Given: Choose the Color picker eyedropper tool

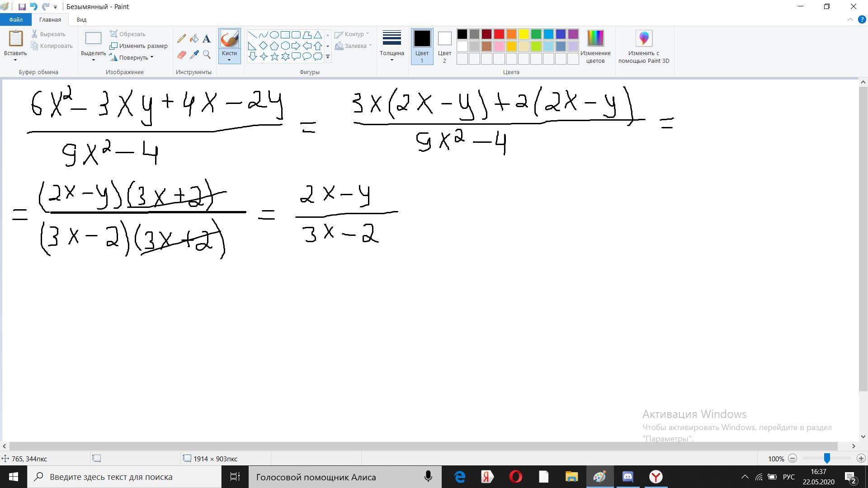Looking at the screenshot, I should pyautogui.click(x=194, y=55).
